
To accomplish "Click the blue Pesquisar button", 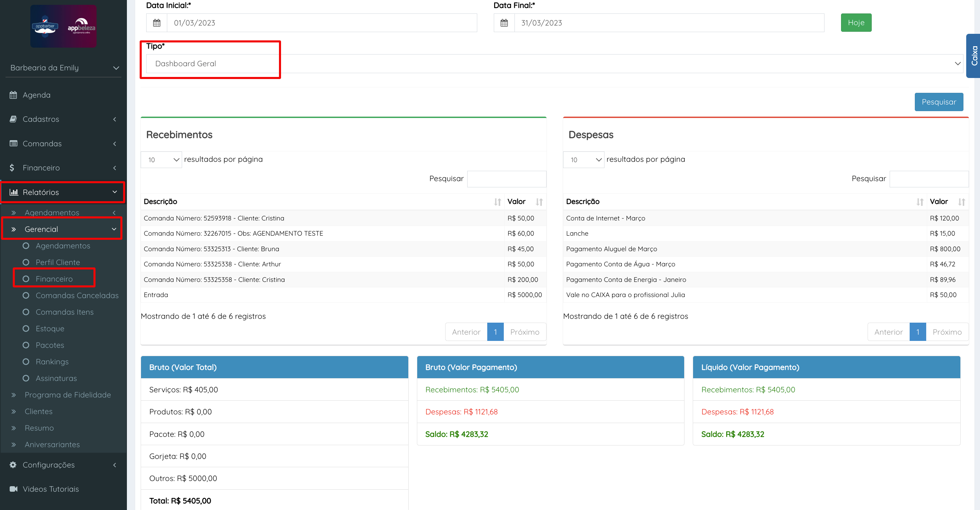I will click(x=938, y=102).
